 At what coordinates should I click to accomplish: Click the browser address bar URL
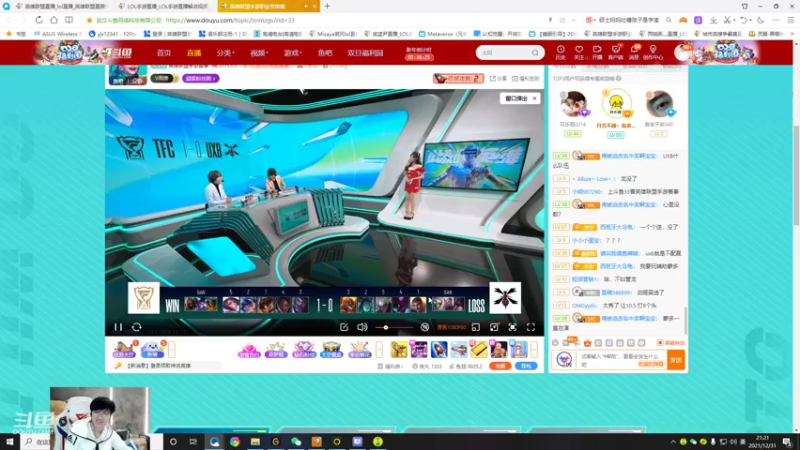230,20
